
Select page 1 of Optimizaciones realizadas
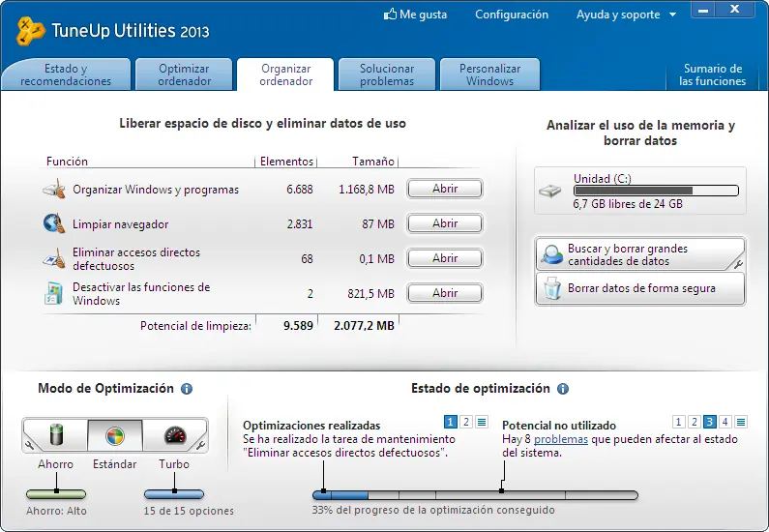(450, 422)
